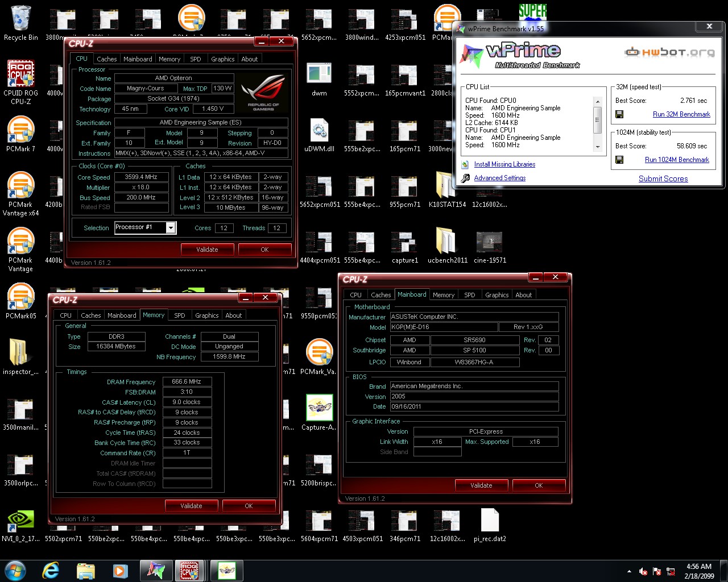Open the inspector_ folder on desktop
728x582 pixels.
pyautogui.click(x=20, y=357)
